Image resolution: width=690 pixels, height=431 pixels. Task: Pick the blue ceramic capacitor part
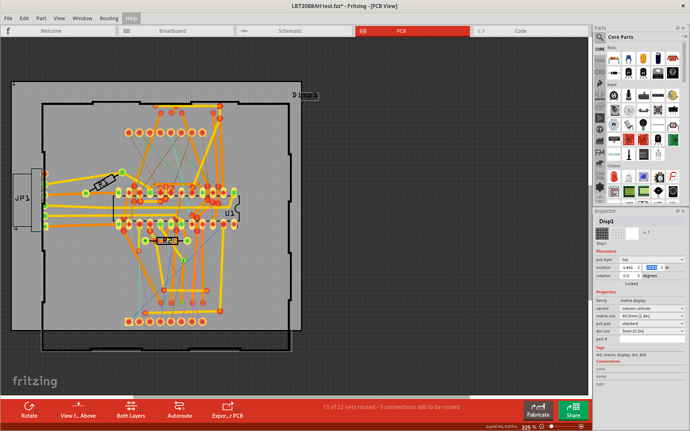(x=628, y=58)
